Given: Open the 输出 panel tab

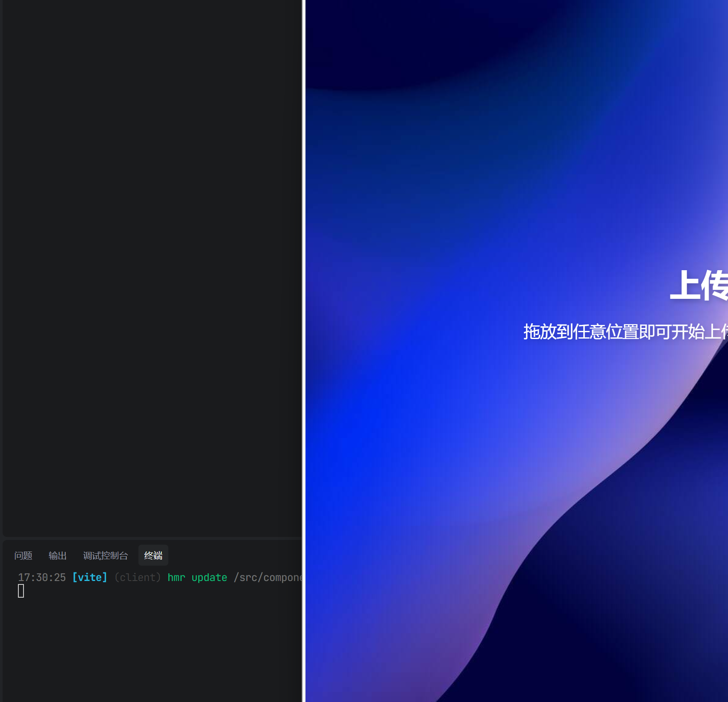Looking at the screenshot, I should 58,555.
